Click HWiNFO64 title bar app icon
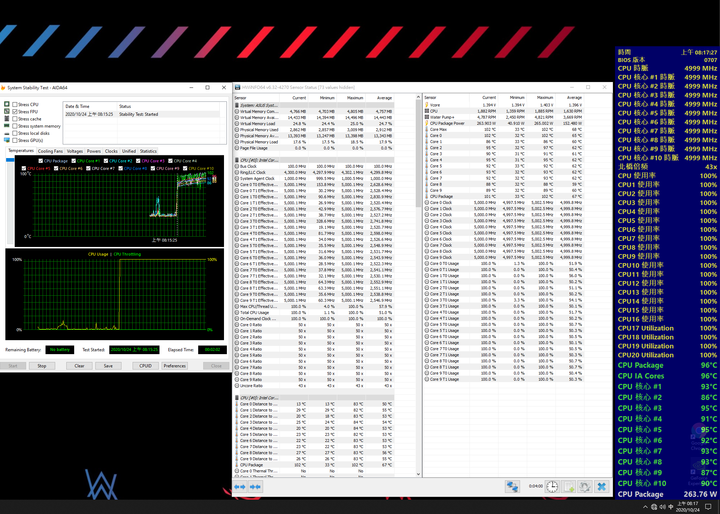Viewport: 720px width, 514px height. click(237, 87)
